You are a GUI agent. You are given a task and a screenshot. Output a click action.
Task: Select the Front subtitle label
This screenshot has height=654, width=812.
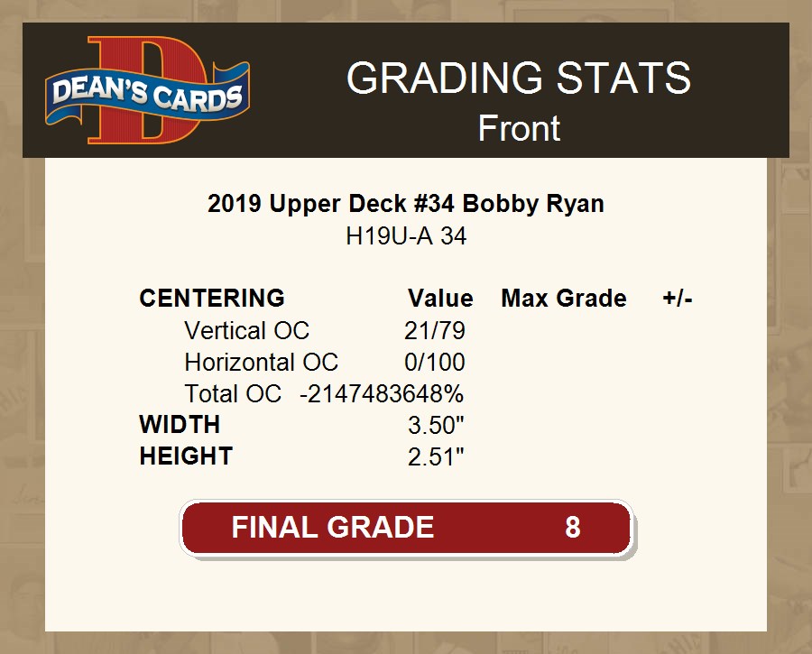tap(519, 128)
